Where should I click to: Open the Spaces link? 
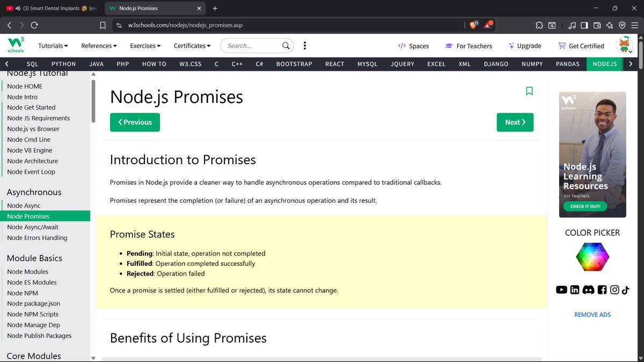[413, 46]
